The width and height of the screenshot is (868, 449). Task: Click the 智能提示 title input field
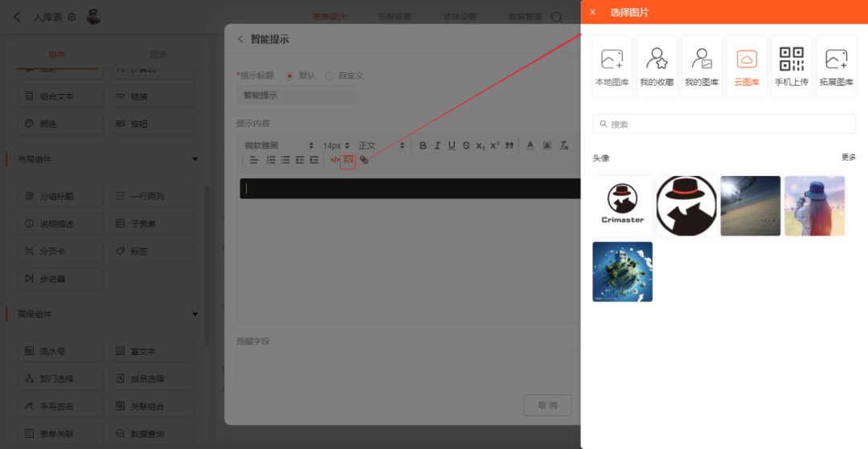tap(296, 95)
